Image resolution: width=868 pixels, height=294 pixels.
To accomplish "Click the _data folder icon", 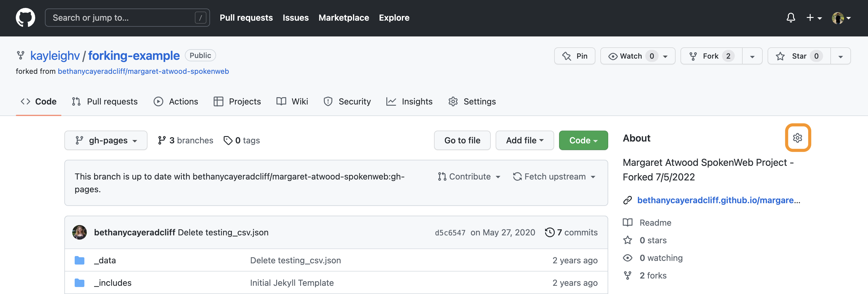I will (80, 260).
